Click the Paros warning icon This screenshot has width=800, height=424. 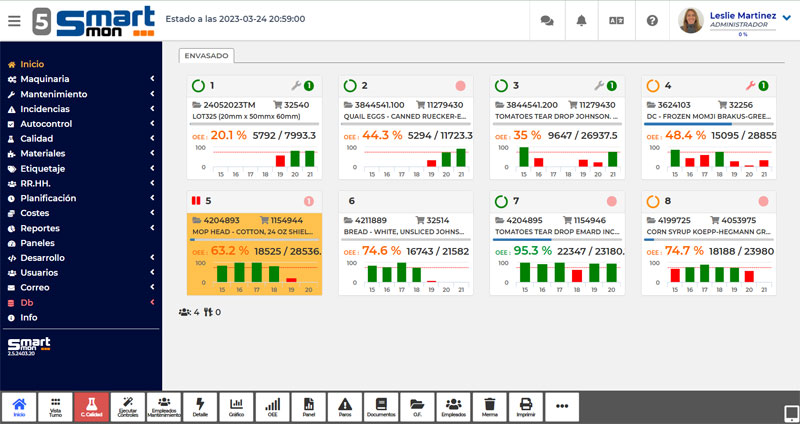(x=345, y=406)
